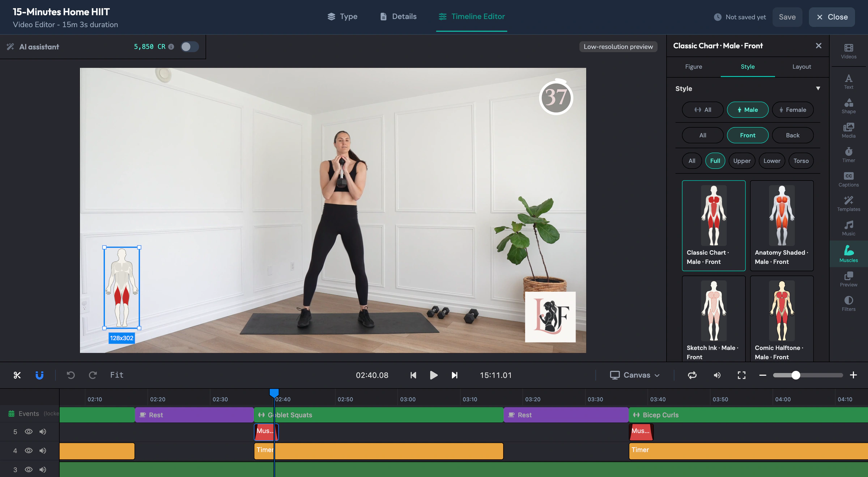Screen dimensions: 868x477
Task: Open the Videos panel in sidebar
Action: tap(848, 51)
